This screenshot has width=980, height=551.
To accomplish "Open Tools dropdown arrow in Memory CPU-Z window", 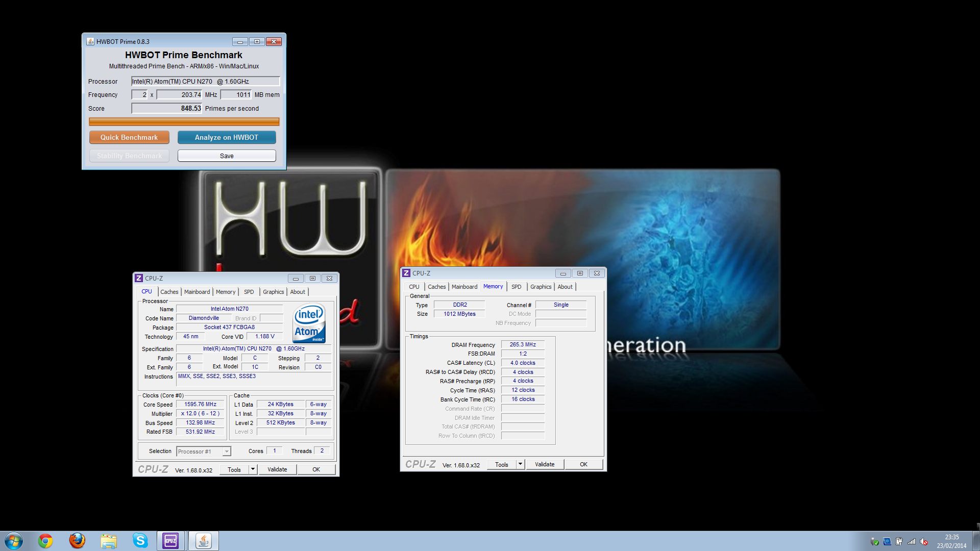I will (520, 464).
